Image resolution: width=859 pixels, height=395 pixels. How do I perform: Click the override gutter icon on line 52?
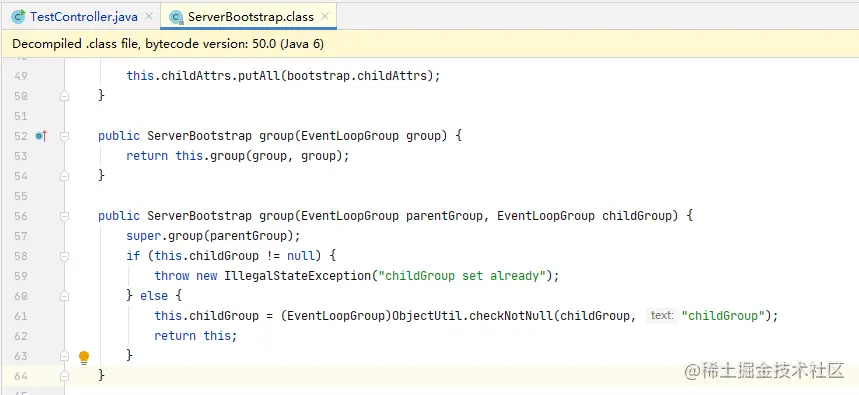coord(41,136)
